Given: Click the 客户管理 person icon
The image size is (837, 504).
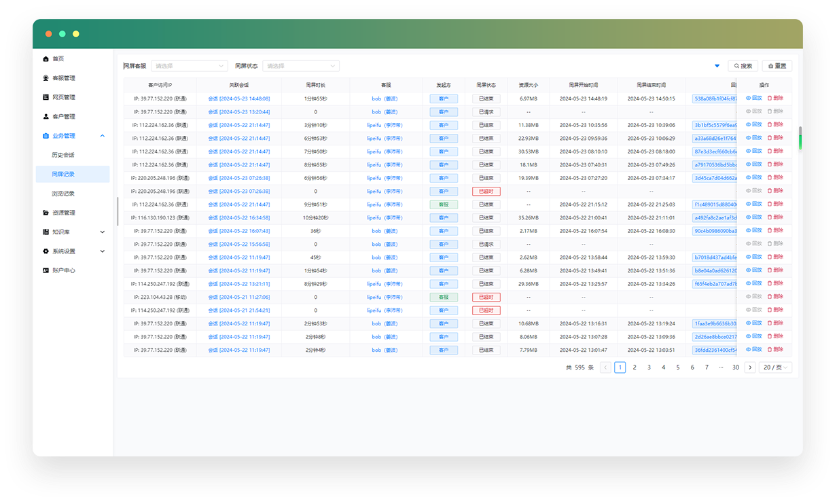Looking at the screenshot, I should 46,116.
